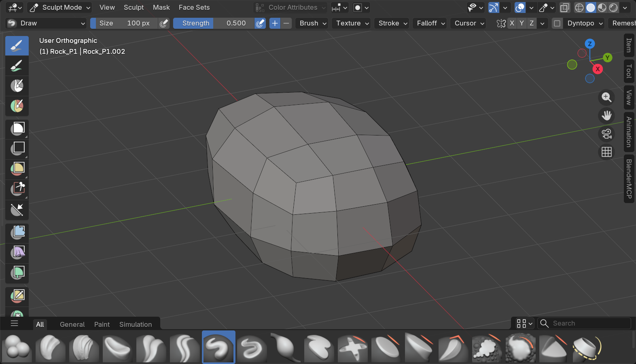
Task: Select the Edit Face Set tool
Action: (17, 296)
